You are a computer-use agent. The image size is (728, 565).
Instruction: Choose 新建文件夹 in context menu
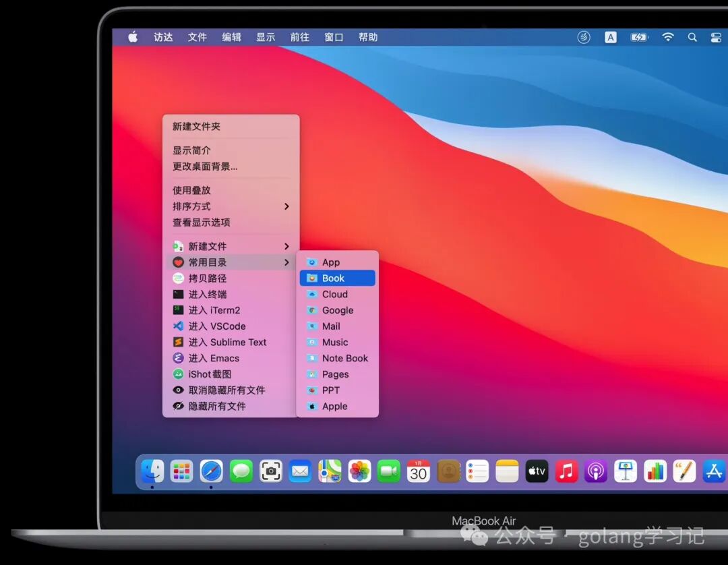tap(231, 126)
